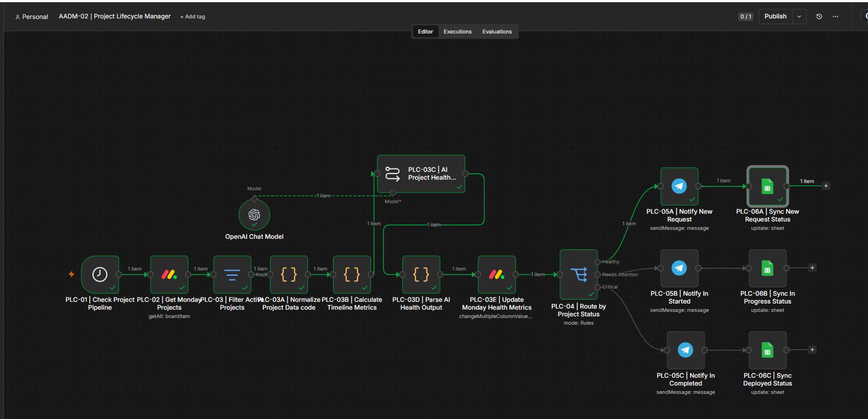Open the Personal project link

[x=32, y=17]
